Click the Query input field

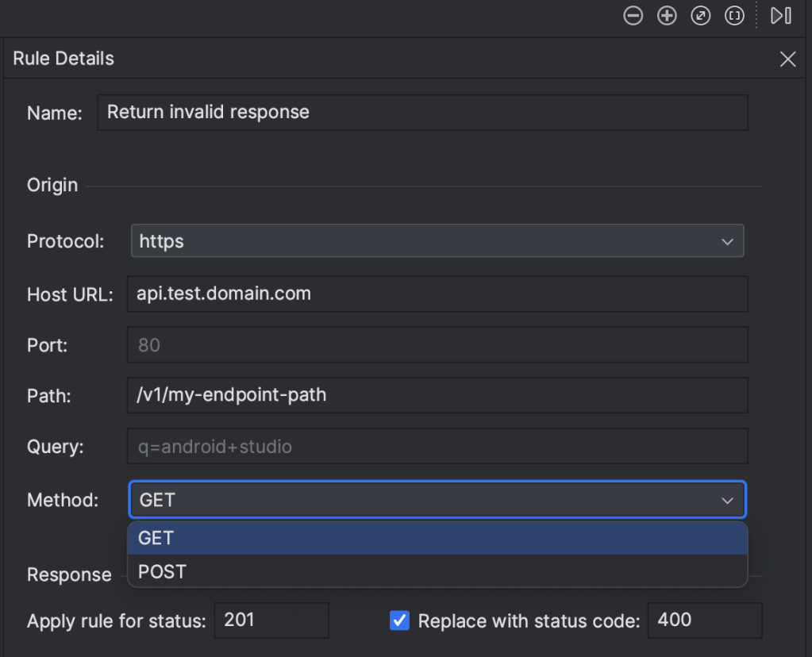click(437, 447)
